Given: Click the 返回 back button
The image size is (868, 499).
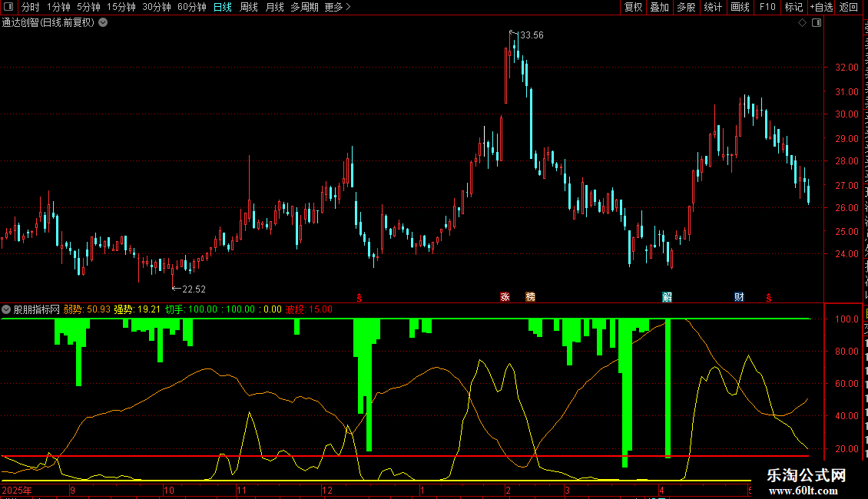Looking at the screenshot, I should pyautogui.click(x=848, y=7).
